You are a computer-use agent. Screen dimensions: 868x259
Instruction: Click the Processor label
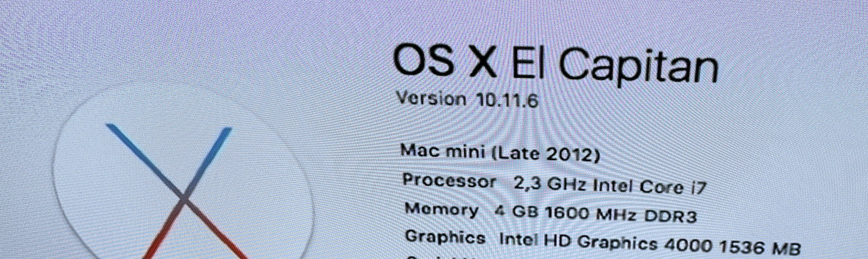click(449, 181)
